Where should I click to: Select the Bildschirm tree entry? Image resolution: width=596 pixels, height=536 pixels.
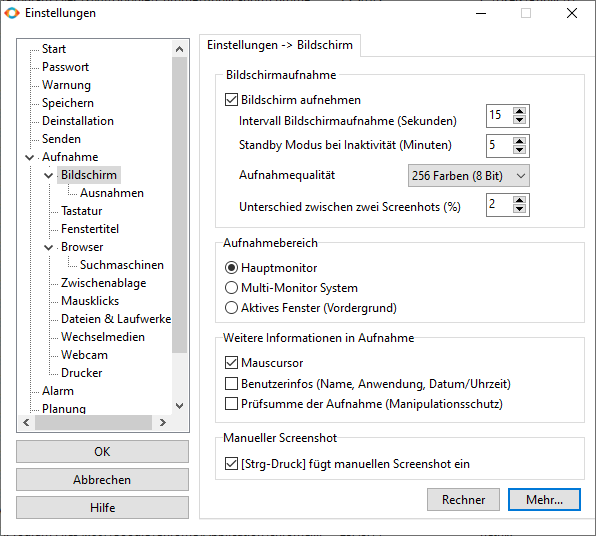coord(89,175)
